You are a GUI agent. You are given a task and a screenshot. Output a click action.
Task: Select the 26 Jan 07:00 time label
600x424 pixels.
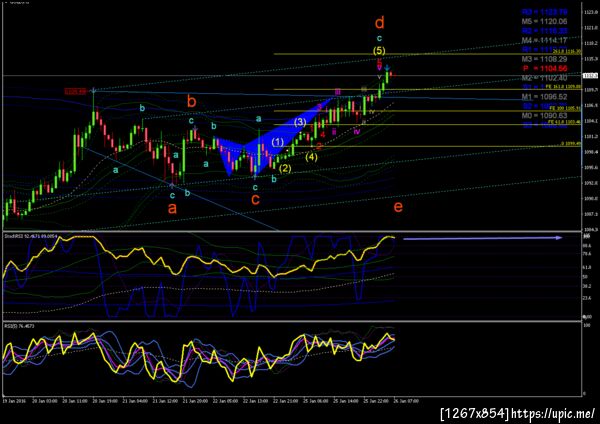point(406,401)
